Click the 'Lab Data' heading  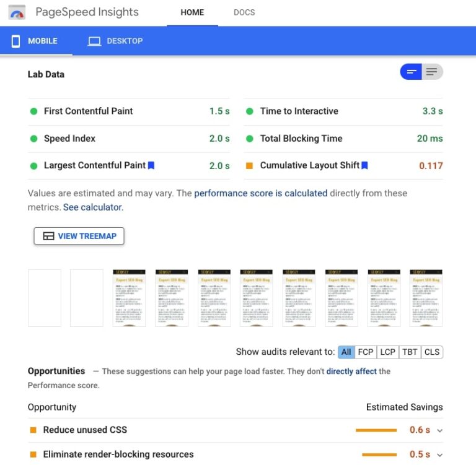point(46,74)
